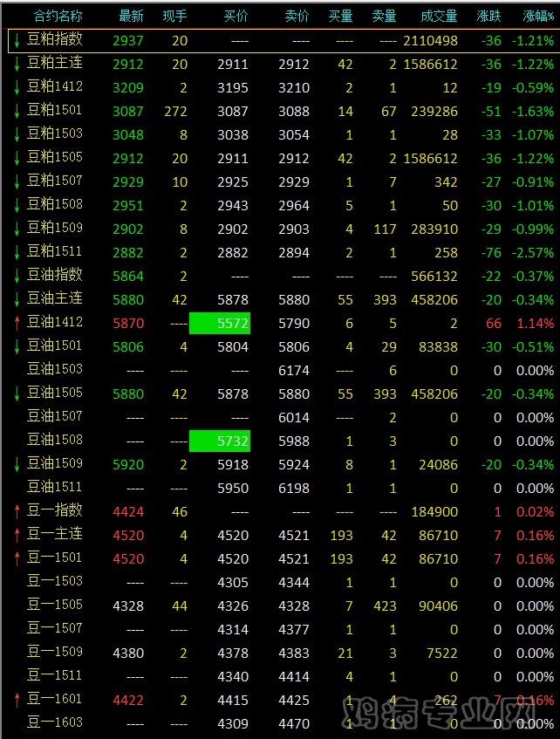Click 豆一1601 latest price 4422

pos(128,701)
